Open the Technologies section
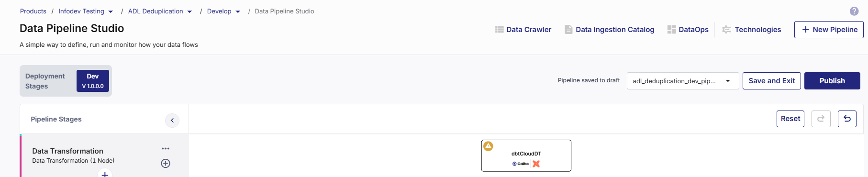The image size is (868, 177). (751, 30)
